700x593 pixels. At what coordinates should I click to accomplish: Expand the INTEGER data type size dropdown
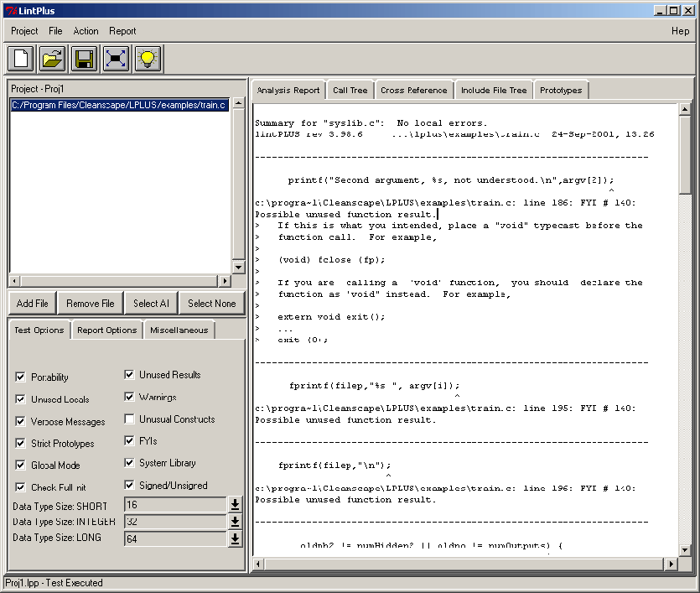(235, 522)
